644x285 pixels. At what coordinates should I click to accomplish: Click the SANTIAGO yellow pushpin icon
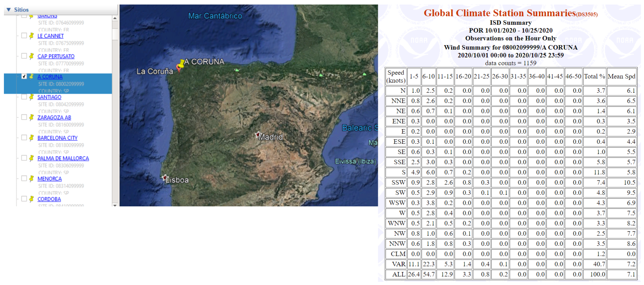[31, 97]
